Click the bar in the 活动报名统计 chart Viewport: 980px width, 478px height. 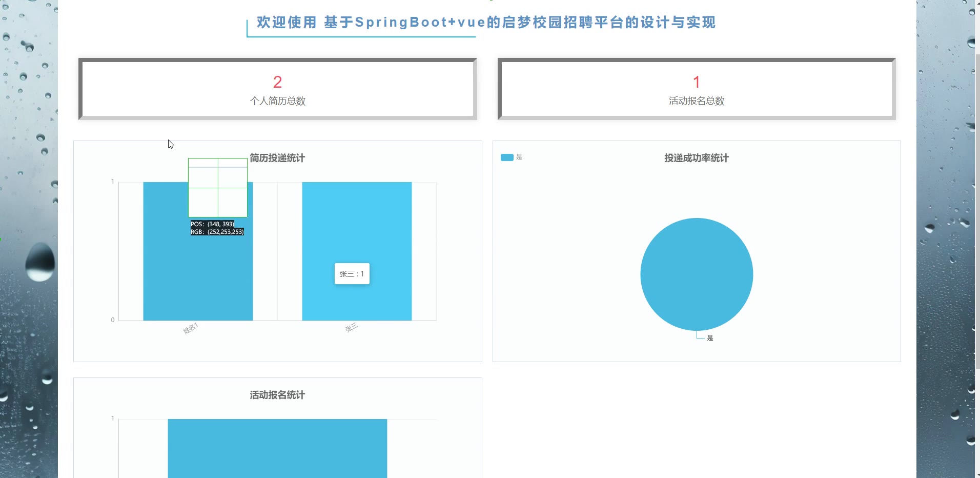(277, 448)
